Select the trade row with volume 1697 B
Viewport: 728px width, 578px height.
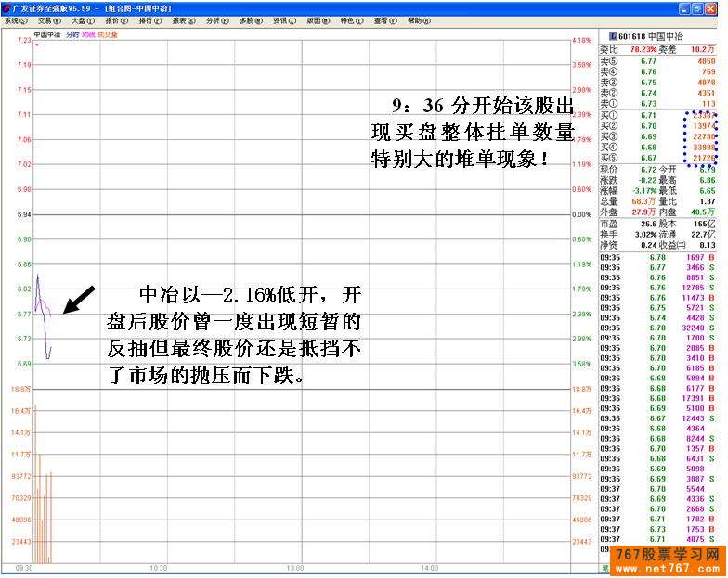click(x=657, y=258)
